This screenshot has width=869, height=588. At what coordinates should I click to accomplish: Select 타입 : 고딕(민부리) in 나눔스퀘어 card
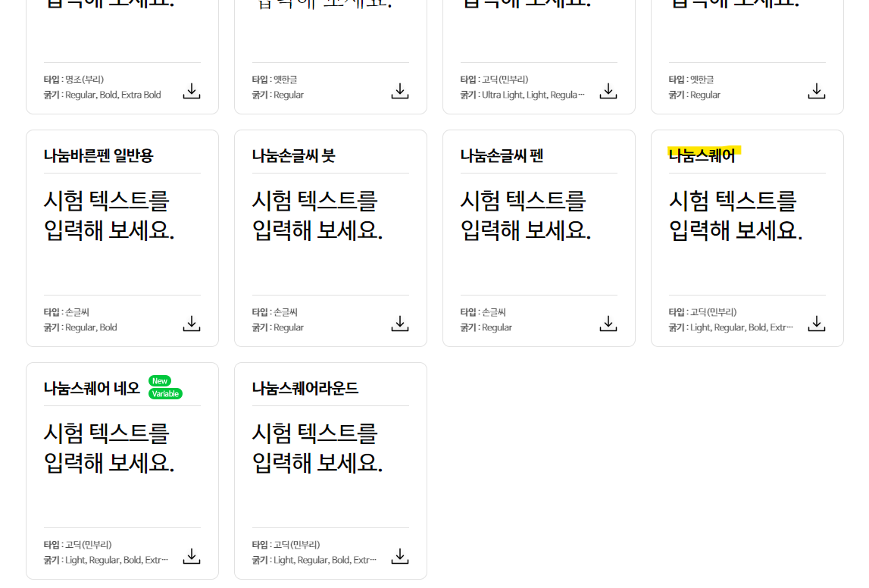point(703,312)
